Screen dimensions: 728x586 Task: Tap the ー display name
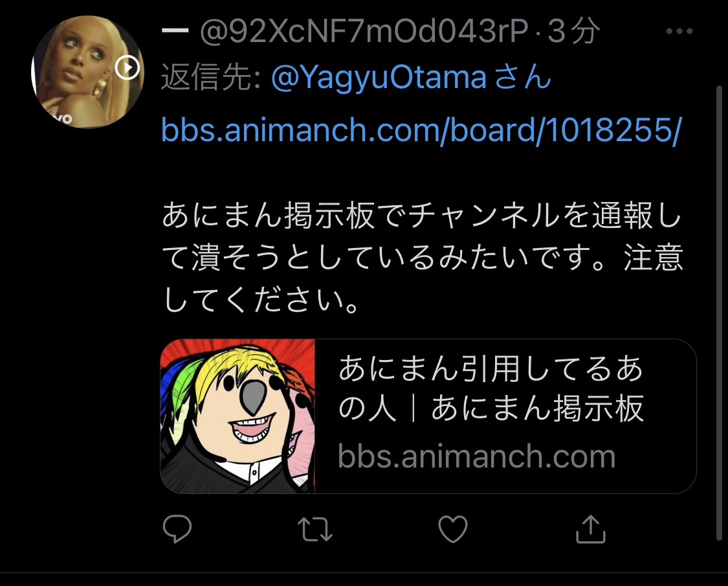(x=175, y=31)
